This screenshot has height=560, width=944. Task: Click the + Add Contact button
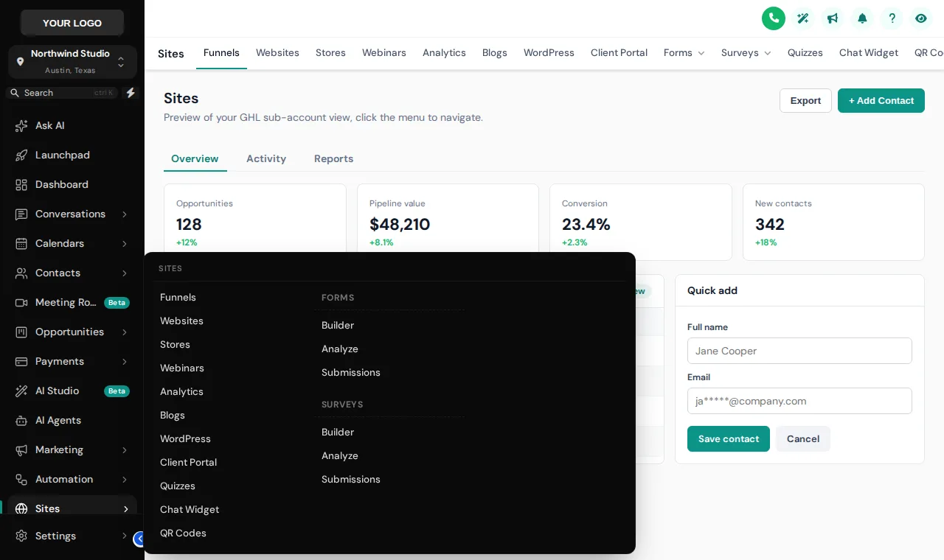pos(881,100)
